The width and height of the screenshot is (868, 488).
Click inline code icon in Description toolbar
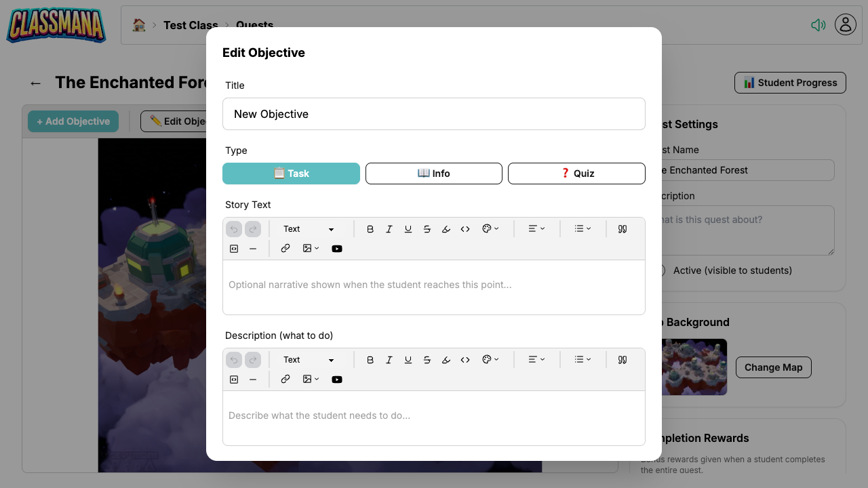point(465,360)
